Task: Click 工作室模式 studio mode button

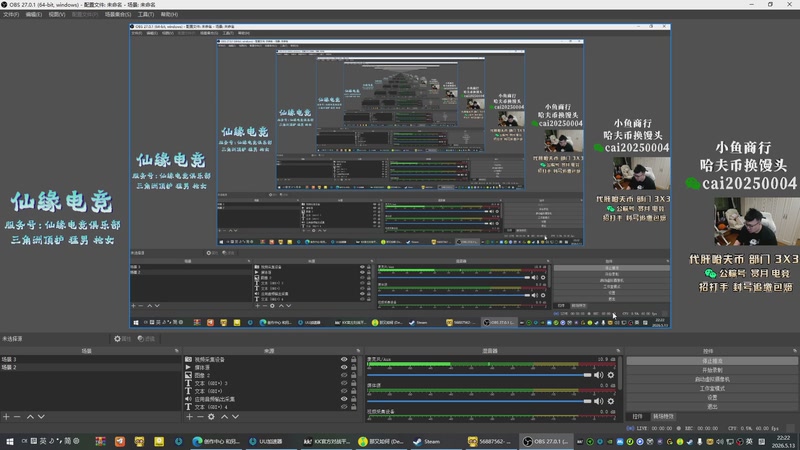Action: [x=712, y=388]
